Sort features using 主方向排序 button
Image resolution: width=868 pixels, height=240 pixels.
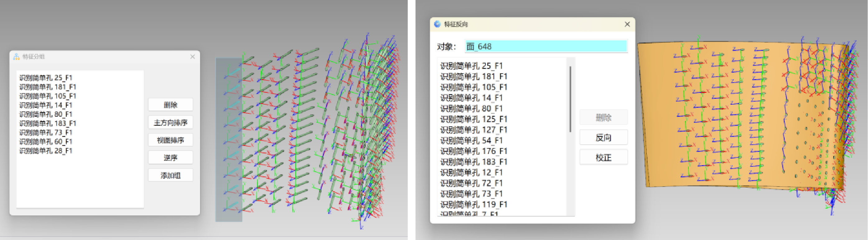pos(171,123)
